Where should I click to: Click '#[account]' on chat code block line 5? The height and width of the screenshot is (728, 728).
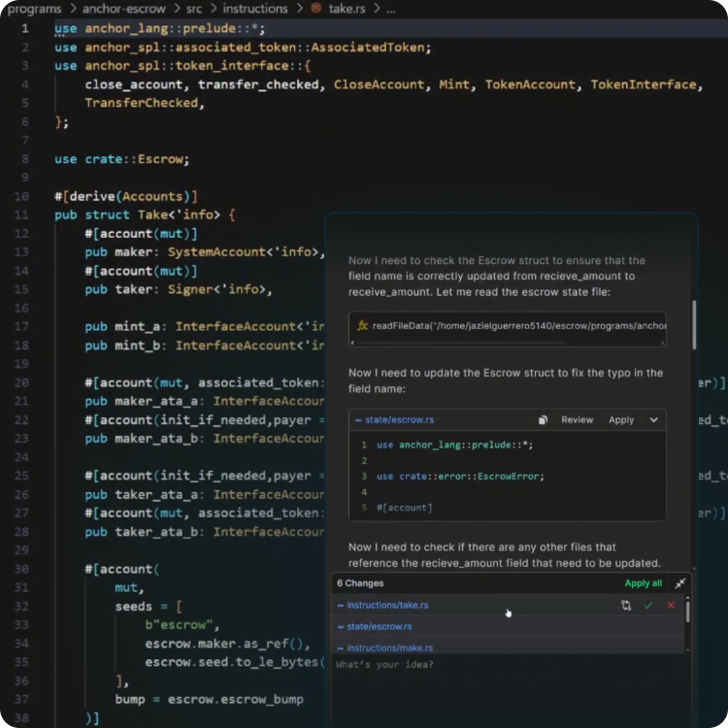405,508
